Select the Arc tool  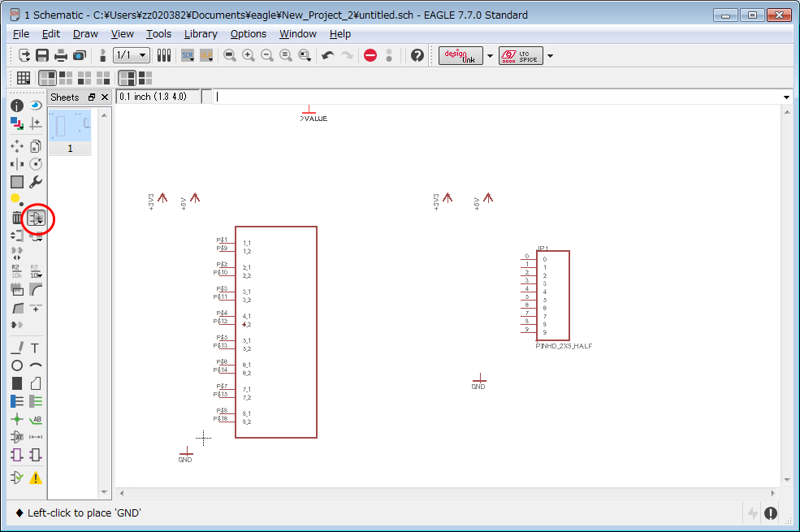pos(35,365)
